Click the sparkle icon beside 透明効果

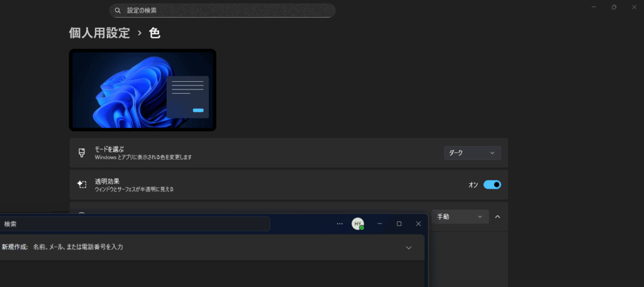(81, 184)
